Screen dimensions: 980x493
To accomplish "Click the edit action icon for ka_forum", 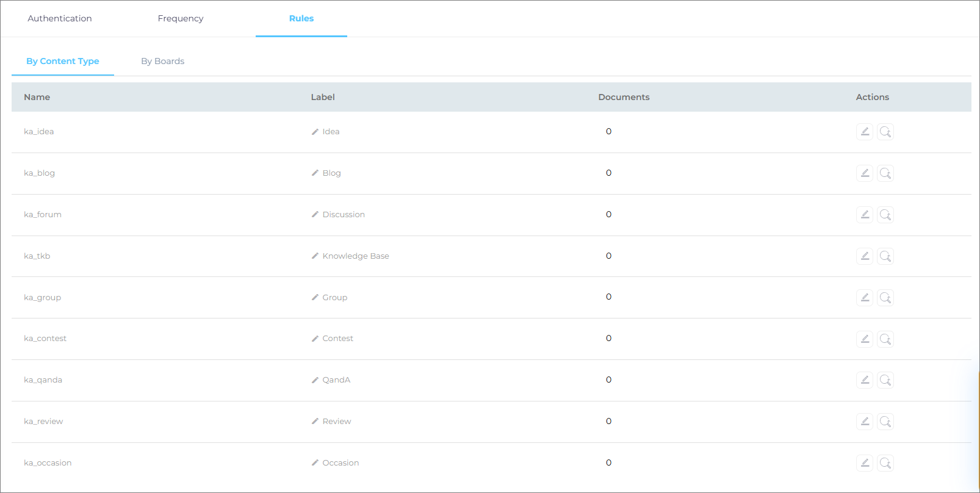I will pyautogui.click(x=865, y=215).
